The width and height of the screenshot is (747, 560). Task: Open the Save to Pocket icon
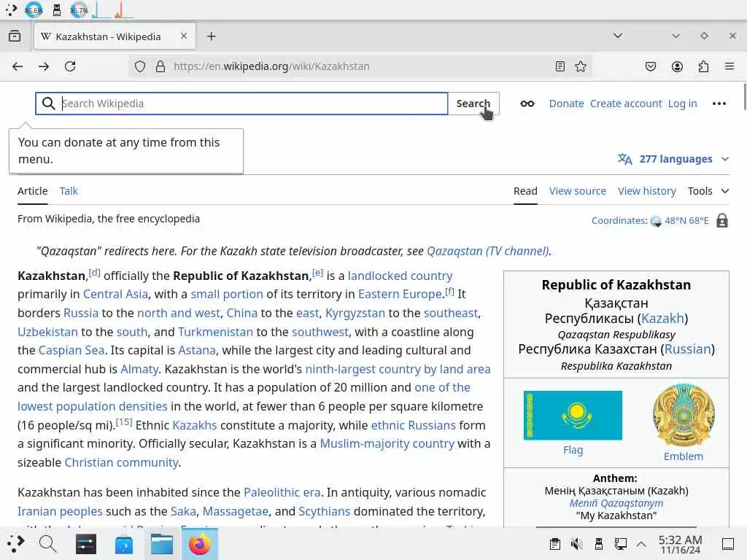click(x=650, y=66)
